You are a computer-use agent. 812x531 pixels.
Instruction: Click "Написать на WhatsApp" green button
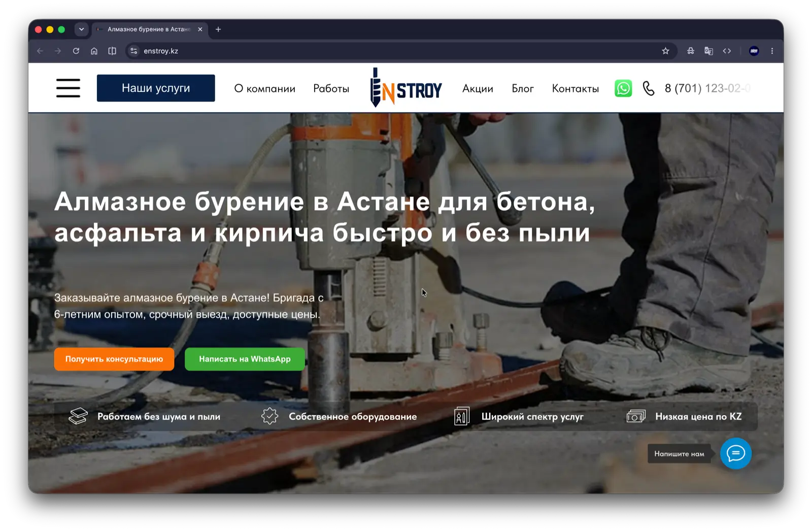click(245, 359)
